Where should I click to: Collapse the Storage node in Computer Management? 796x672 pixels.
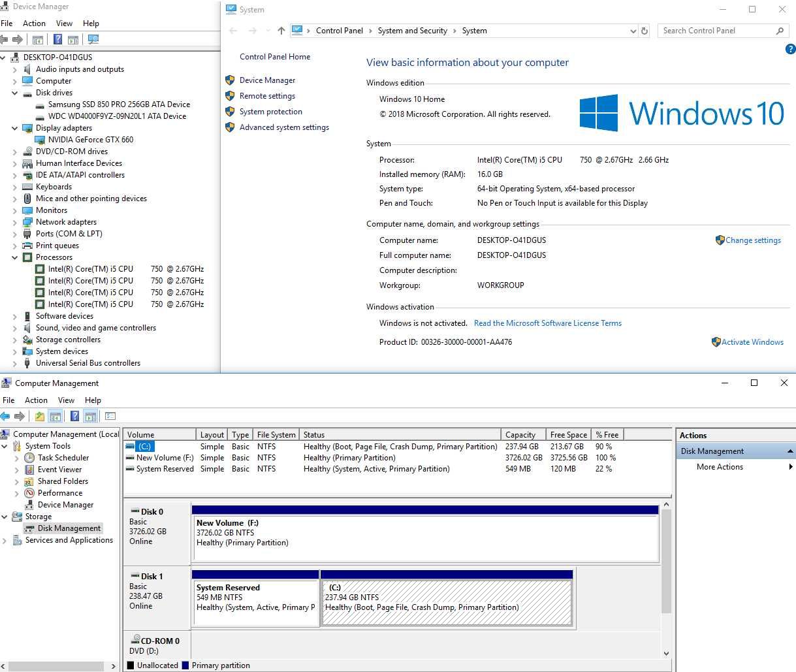point(5,517)
